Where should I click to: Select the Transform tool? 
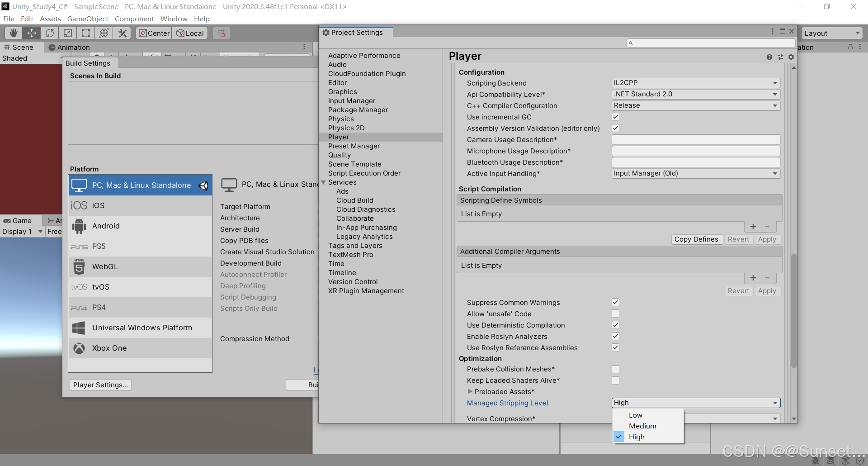[x=104, y=33]
